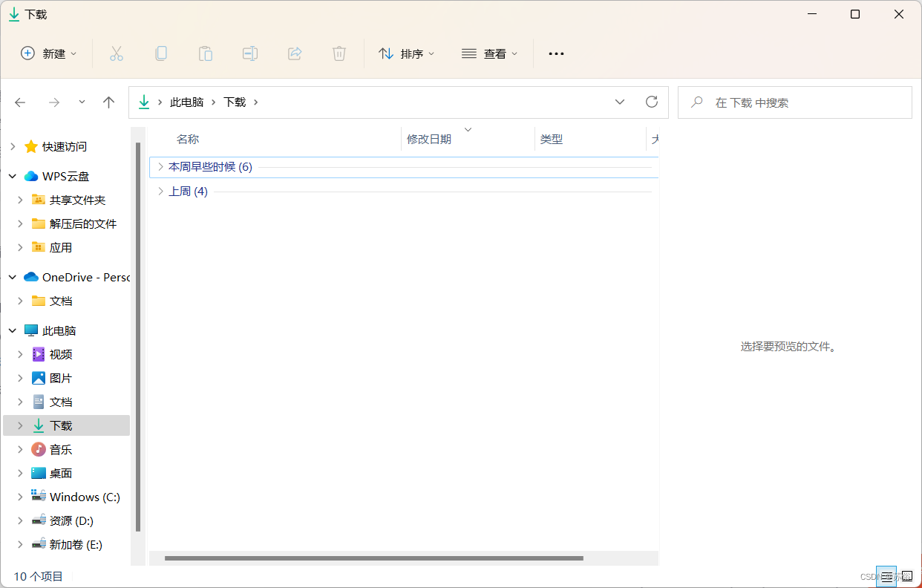Collapse the 本周早些时候 group

[x=161, y=166]
